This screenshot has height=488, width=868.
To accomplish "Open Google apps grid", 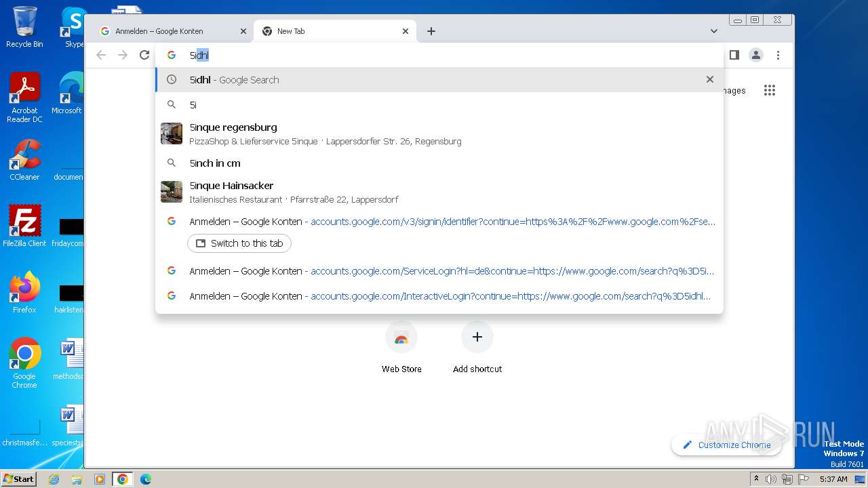I will click(770, 90).
